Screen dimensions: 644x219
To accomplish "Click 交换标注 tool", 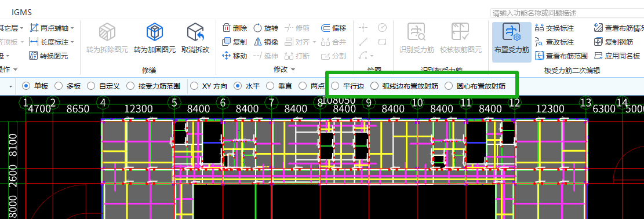I will point(555,28).
